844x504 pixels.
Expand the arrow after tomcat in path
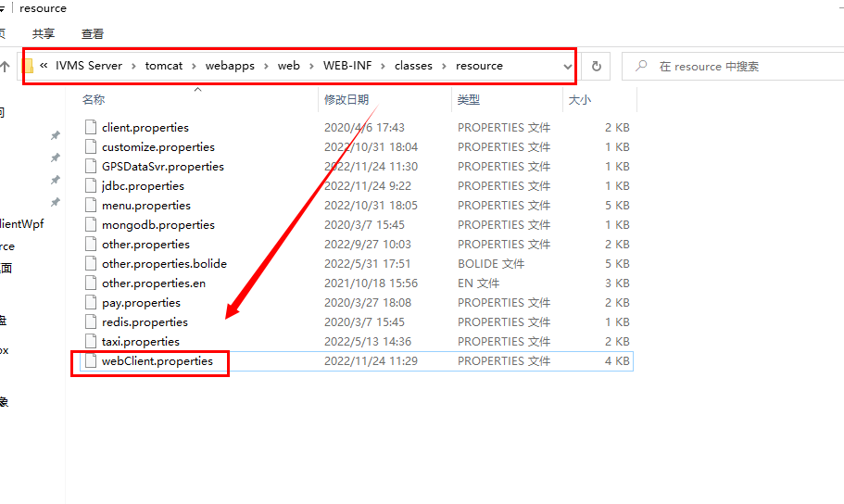click(x=194, y=66)
